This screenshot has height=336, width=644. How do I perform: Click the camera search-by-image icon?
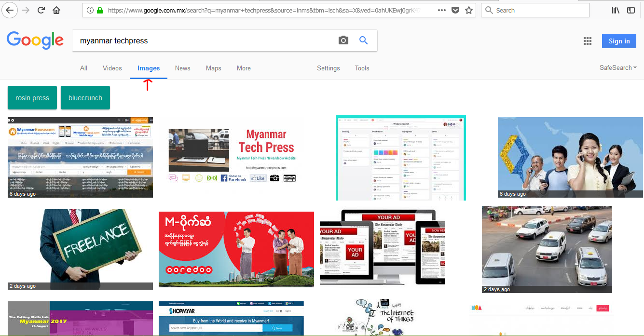(x=343, y=40)
